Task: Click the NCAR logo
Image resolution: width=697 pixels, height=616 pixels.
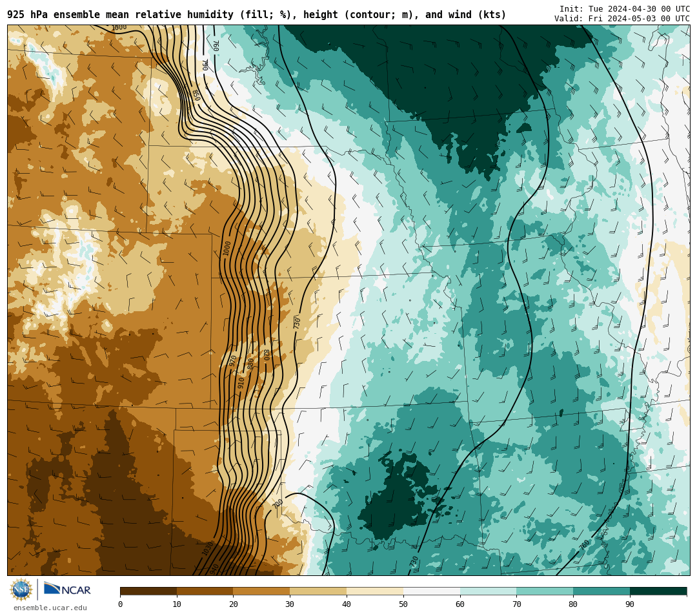Action: (67, 590)
